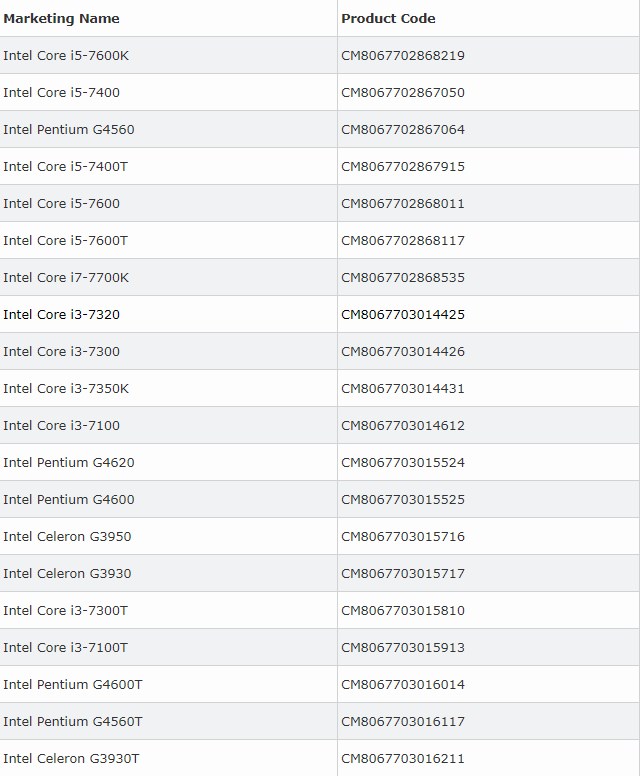
Task: Select product code CM8067703015525
Action: point(403,500)
